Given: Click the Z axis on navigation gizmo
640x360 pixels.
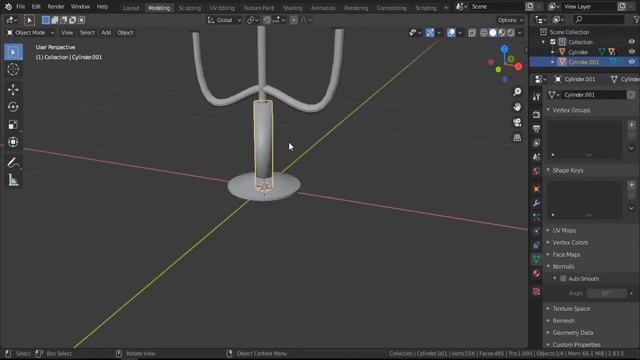Looking at the screenshot, I should (504, 49).
